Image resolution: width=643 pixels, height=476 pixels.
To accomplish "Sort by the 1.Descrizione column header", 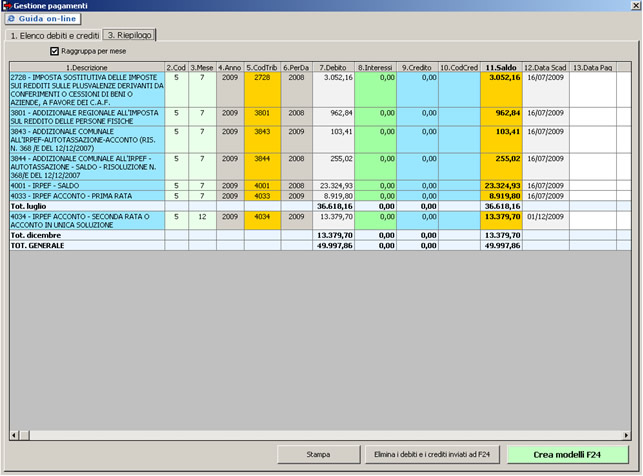I will click(x=87, y=66).
